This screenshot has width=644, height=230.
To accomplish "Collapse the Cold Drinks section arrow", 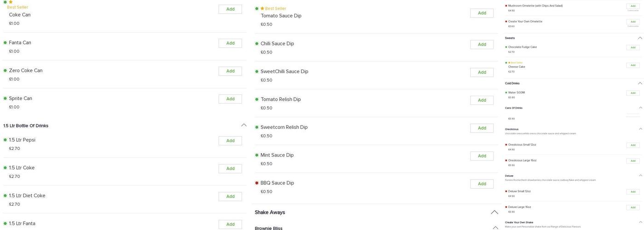I will pos(640,83).
